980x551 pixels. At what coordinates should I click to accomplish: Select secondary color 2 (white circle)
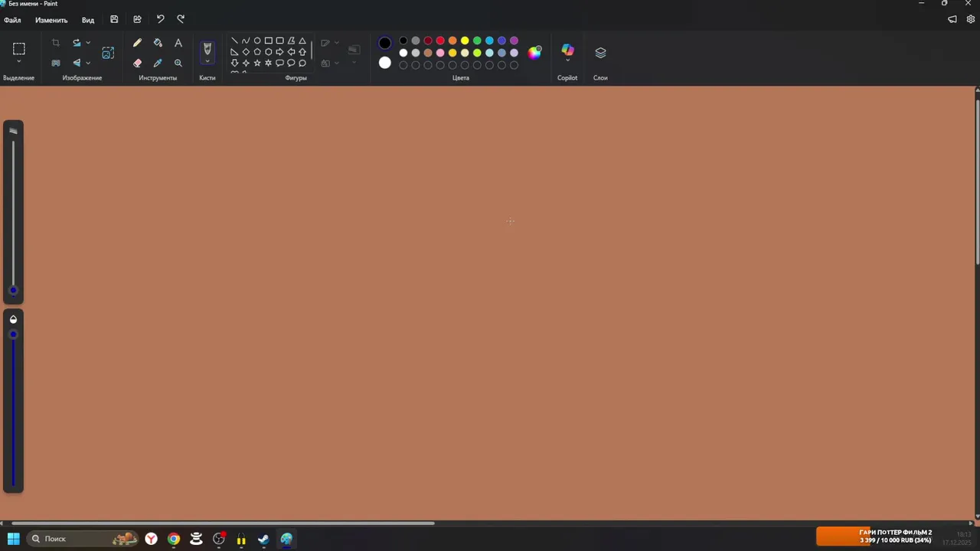tap(385, 63)
